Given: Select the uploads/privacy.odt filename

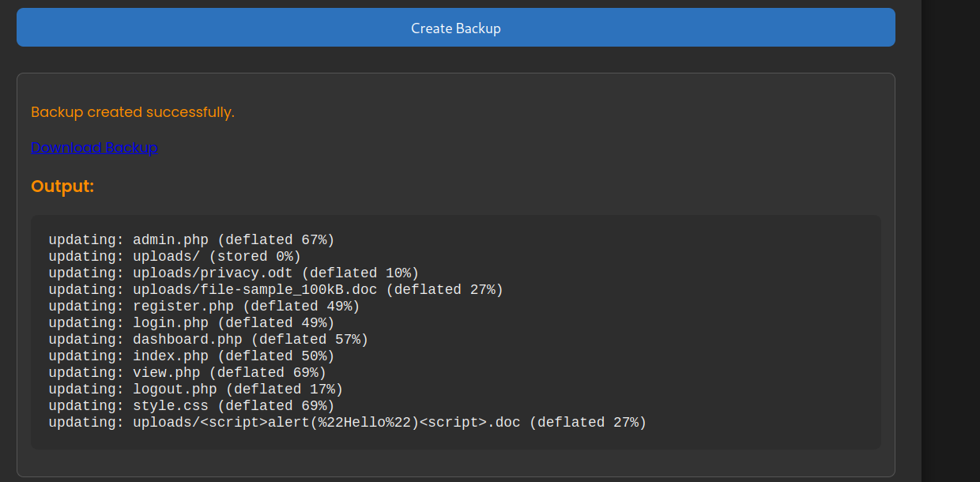Looking at the screenshot, I should pos(213,273).
